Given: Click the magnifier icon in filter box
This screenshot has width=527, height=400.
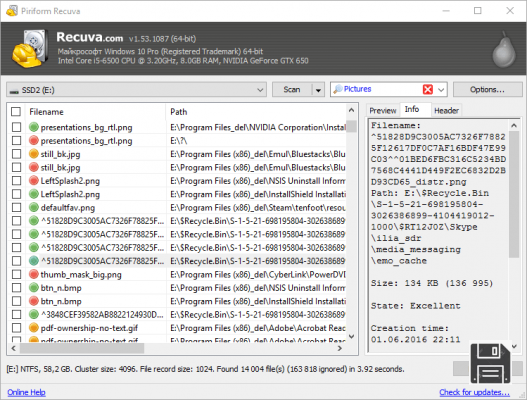Looking at the screenshot, I should pos(337,89).
